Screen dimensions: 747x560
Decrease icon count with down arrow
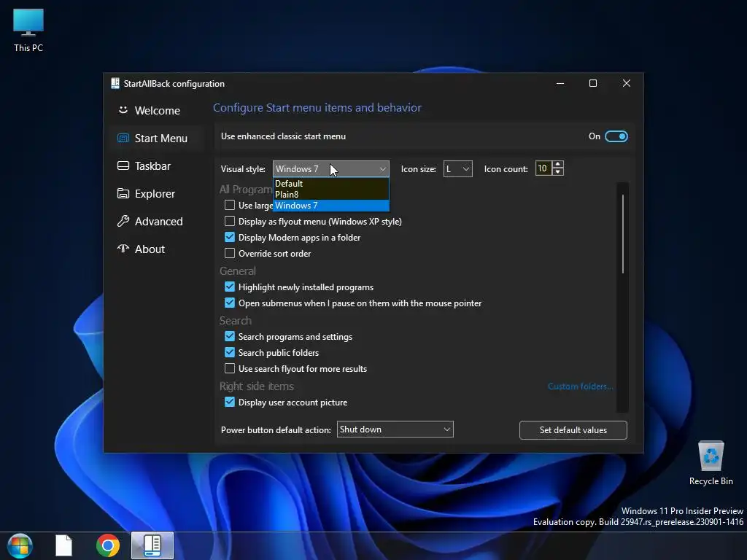point(558,172)
